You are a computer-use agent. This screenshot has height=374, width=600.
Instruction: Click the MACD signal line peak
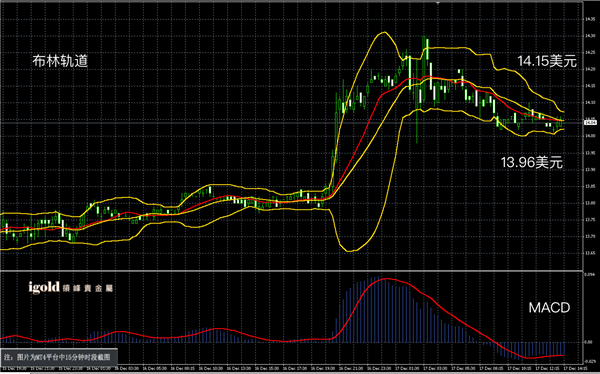[x=385, y=279]
